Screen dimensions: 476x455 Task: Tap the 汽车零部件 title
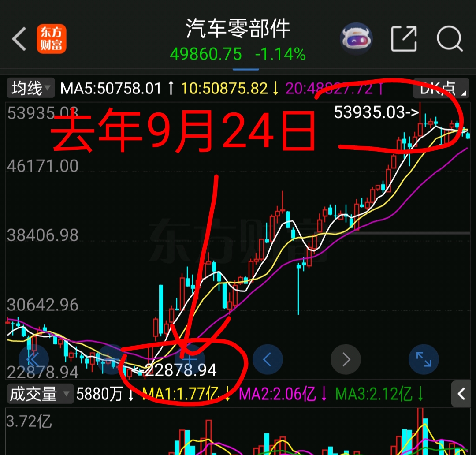coord(238,29)
